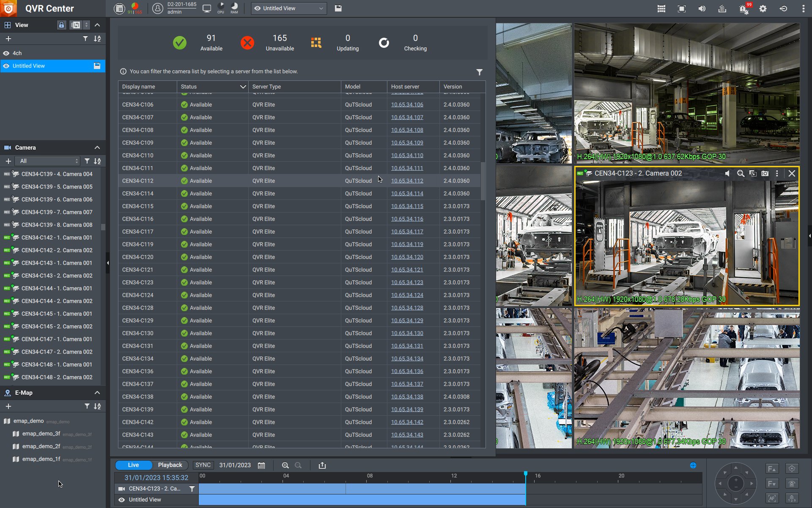Sort the E-Map list
The height and width of the screenshot is (508, 812).
97,406
